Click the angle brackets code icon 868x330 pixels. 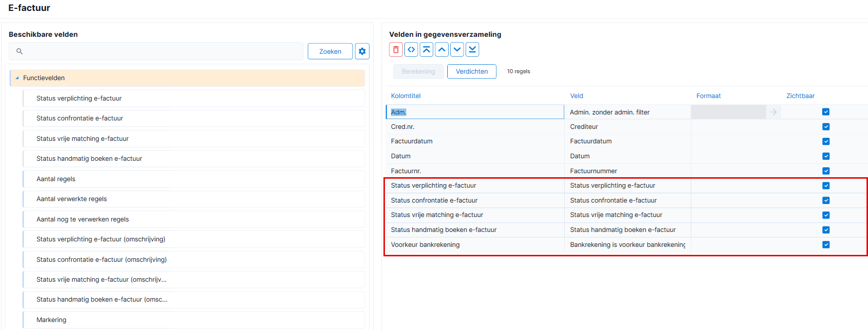coord(411,50)
